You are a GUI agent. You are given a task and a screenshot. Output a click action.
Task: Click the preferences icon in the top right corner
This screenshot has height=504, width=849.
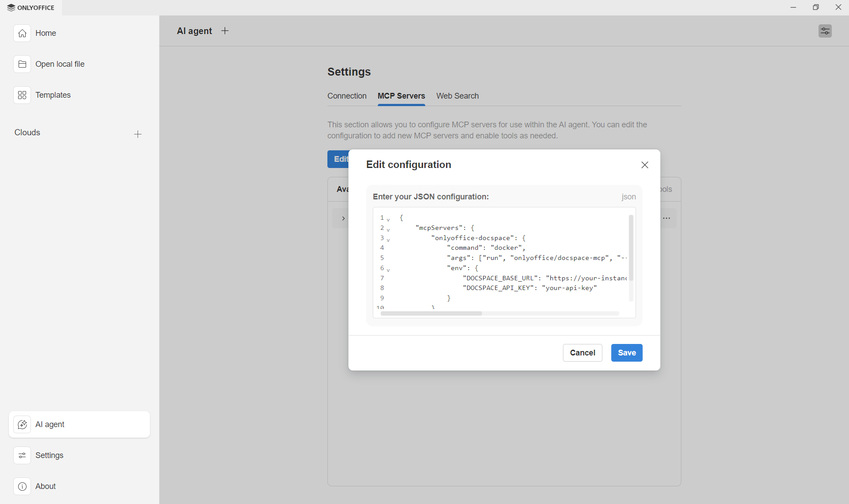click(825, 31)
